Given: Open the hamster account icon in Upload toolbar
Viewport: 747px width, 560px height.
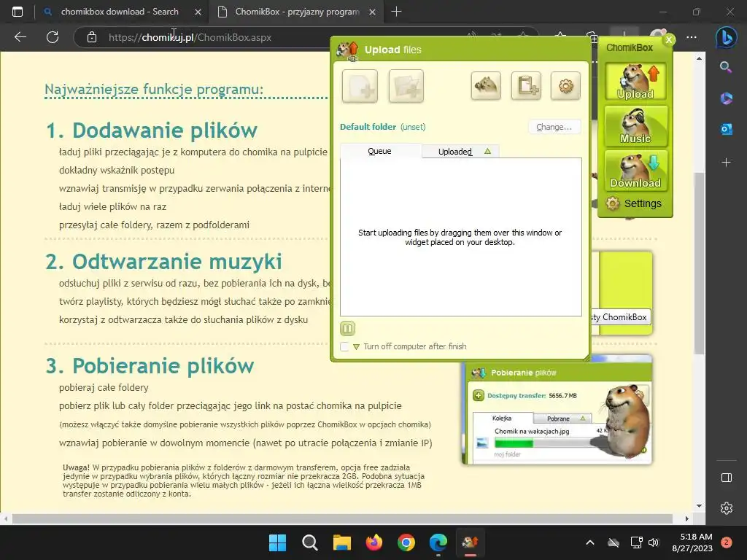Looking at the screenshot, I should (x=485, y=86).
